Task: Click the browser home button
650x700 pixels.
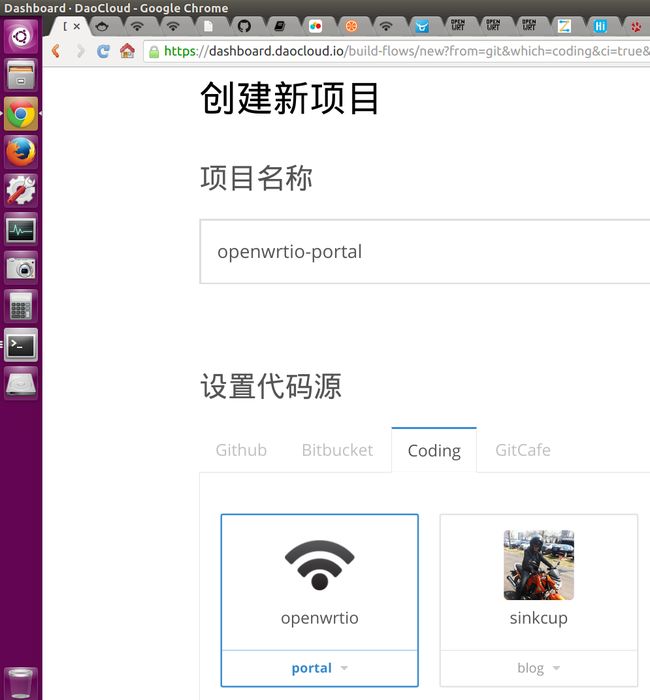Action: click(x=127, y=51)
